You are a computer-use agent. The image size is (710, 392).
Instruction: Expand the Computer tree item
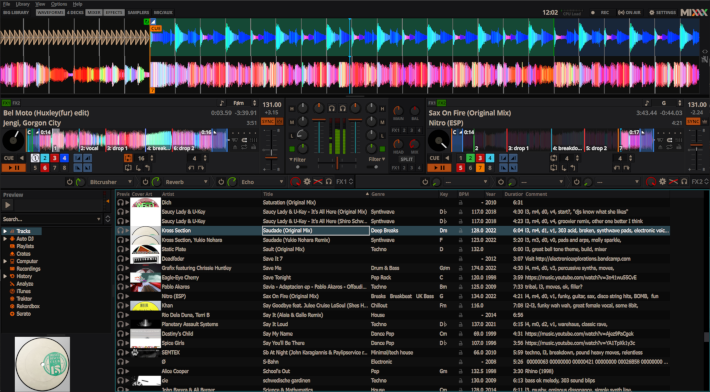pyautogui.click(x=5, y=261)
